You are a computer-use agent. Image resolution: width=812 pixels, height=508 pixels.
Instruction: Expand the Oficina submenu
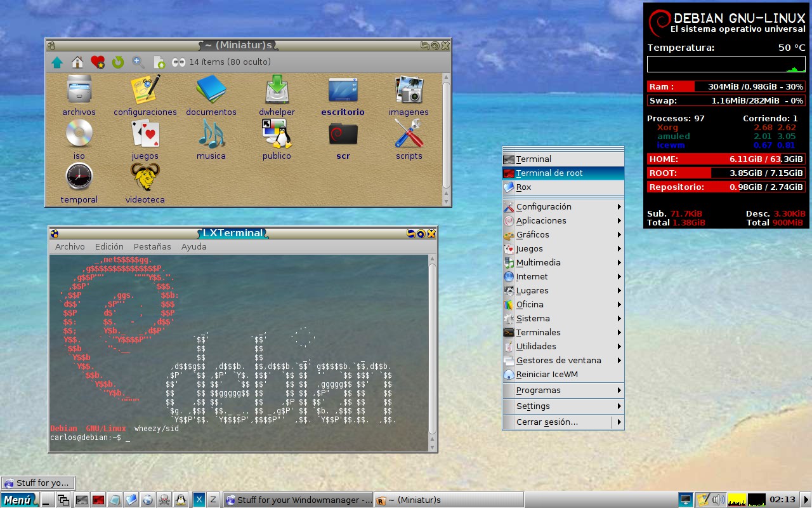point(563,304)
